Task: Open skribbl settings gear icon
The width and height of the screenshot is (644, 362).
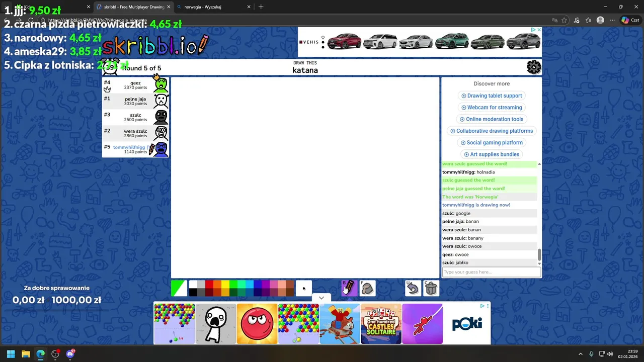Action: (534, 67)
